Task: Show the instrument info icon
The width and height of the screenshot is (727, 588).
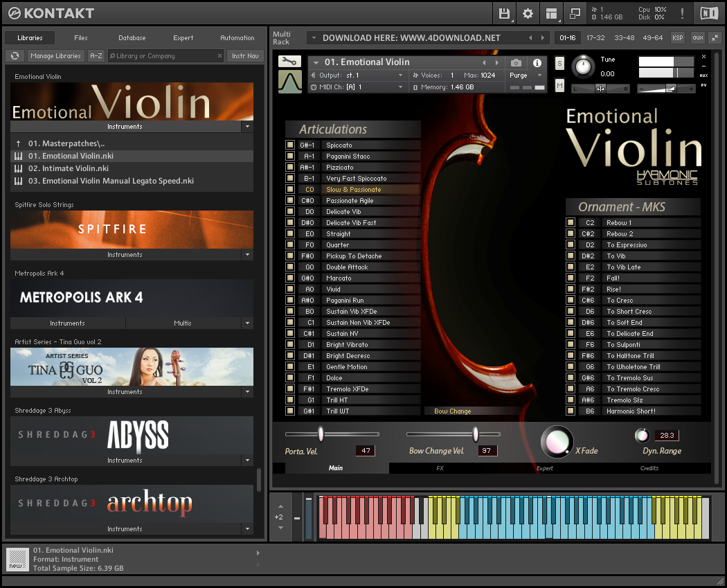Action: pos(537,62)
